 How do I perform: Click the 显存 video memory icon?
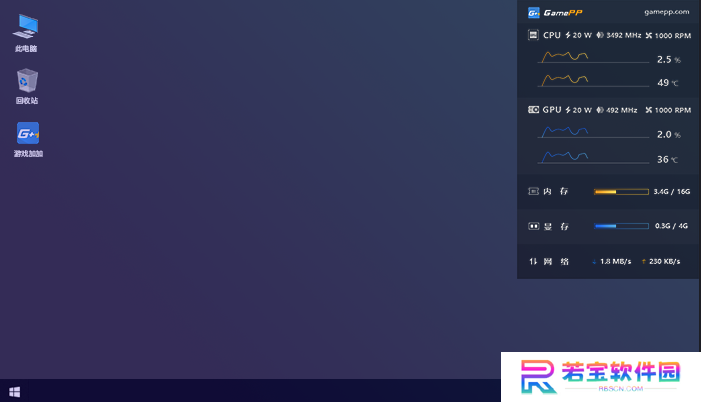tap(533, 226)
